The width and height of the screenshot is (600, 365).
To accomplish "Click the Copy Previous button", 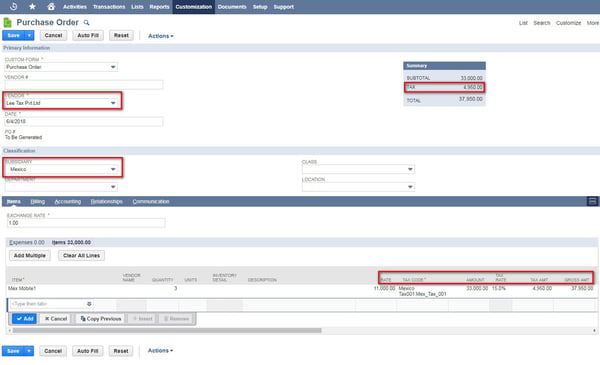I will pos(101,319).
